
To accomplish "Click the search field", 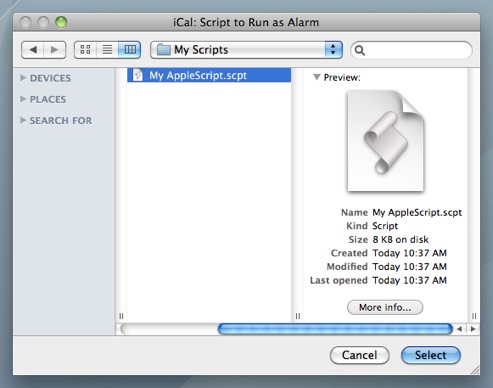I will click(x=411, y=50).
